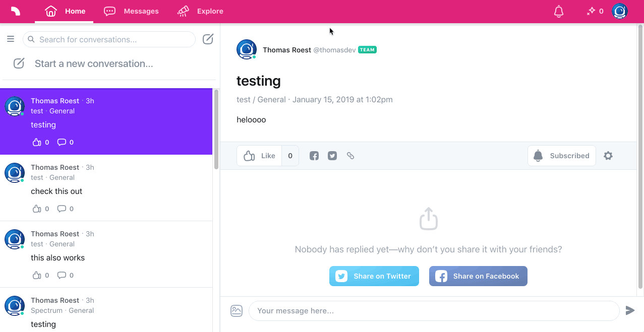Click the pencil icon beside Start a new conversation
644x332 pixels.
coord(19,63)
